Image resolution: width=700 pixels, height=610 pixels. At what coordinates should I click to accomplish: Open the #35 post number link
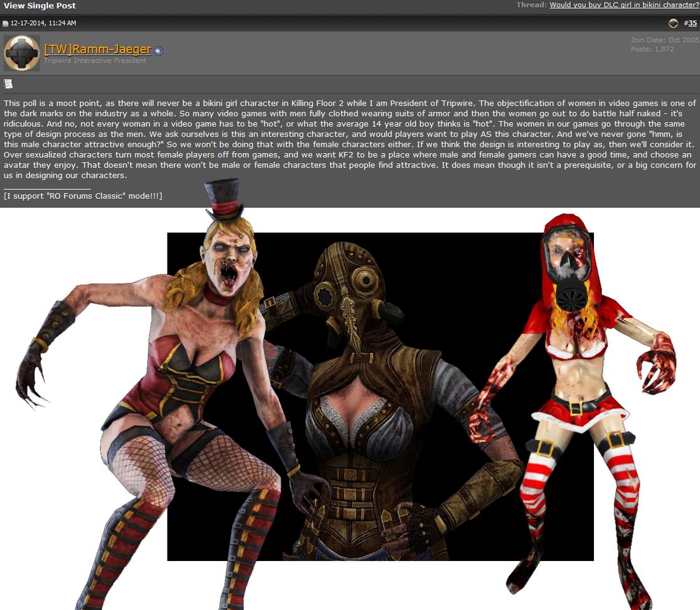coord(690,23)
